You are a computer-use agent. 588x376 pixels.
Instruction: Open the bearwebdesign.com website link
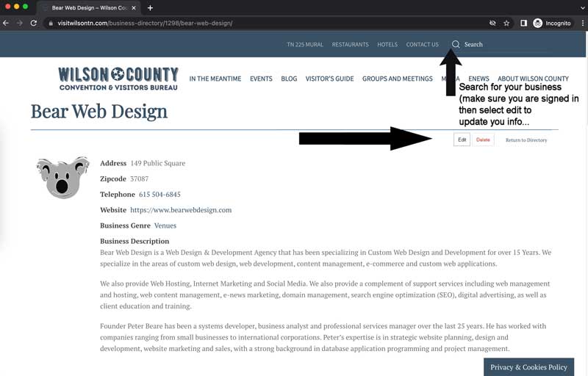[181, 210]
